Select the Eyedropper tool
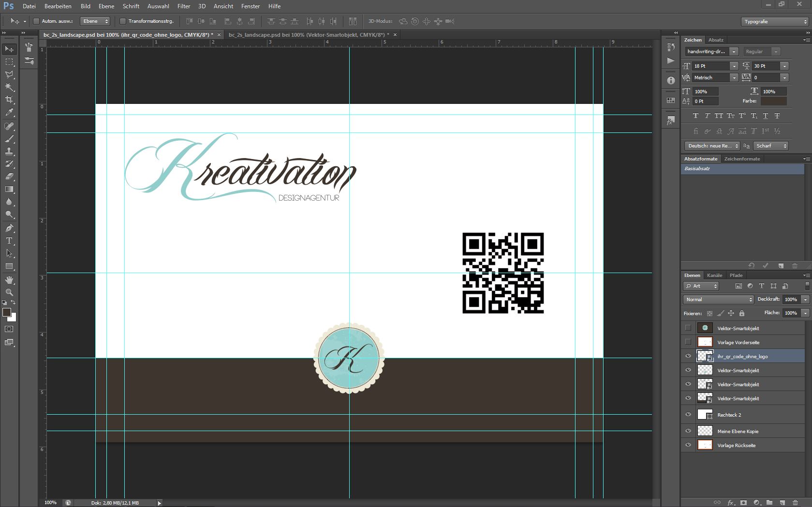The image size is (812, 507). tap(9, 113)
